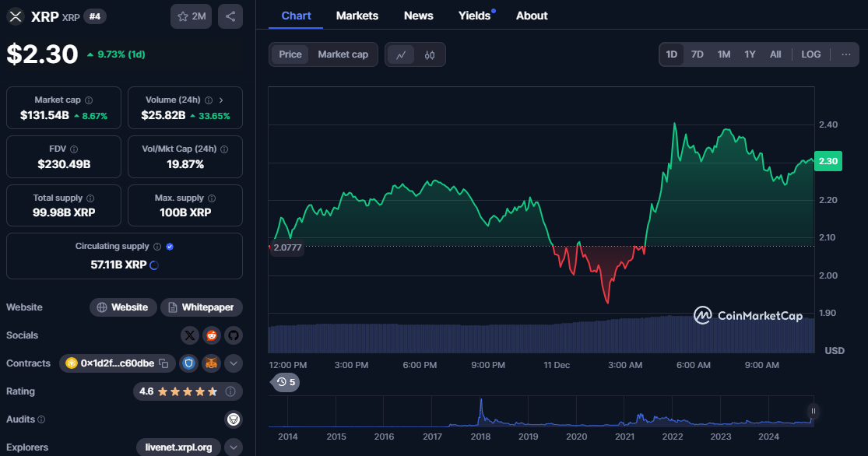This screenshot has height=456, width=868.
Task: Click the 9.73% (1d) price change
Action: [116, 54]
